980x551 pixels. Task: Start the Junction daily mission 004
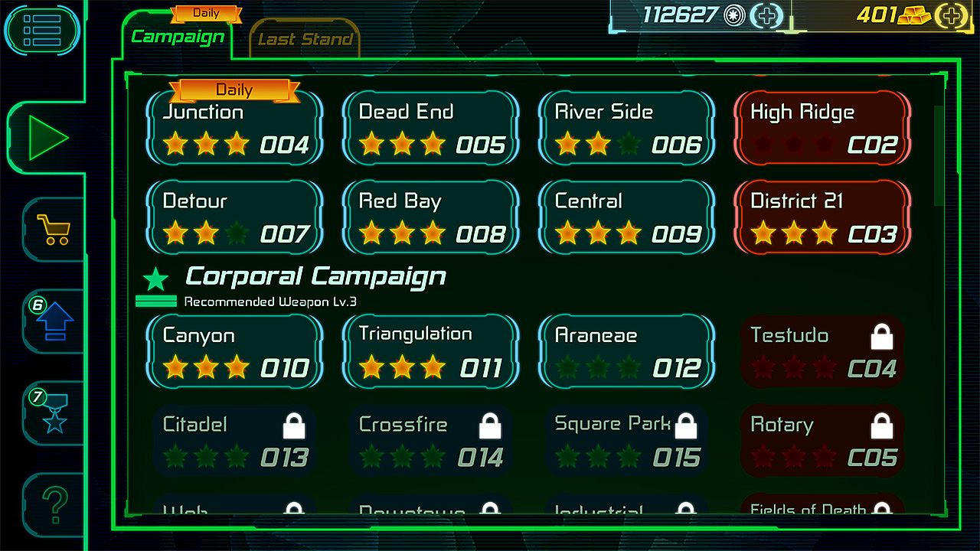click(234, 128)
